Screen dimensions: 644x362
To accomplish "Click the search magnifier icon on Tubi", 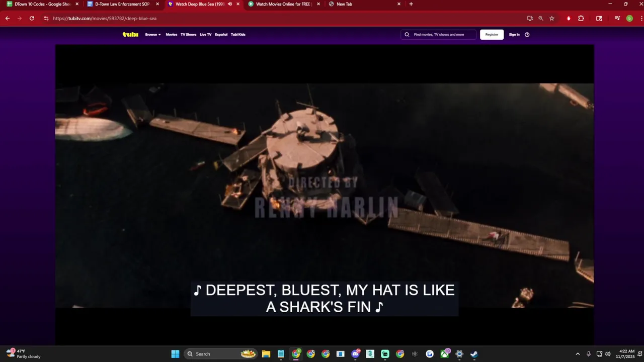I will [407, 35].
